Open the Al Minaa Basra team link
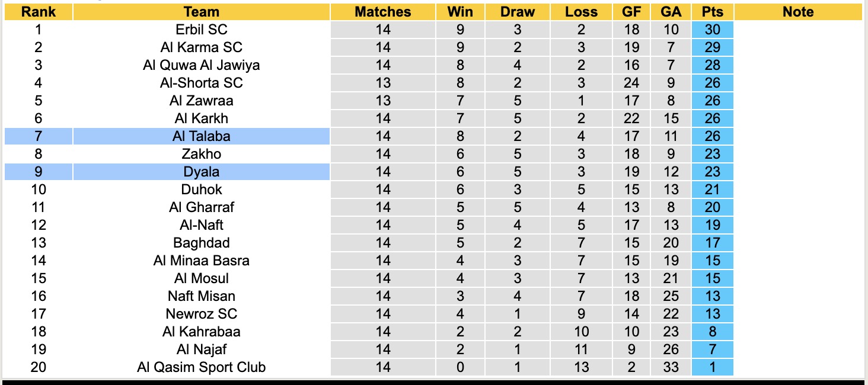The width and height of the screenshot is (868, 385). pos(202,261)
